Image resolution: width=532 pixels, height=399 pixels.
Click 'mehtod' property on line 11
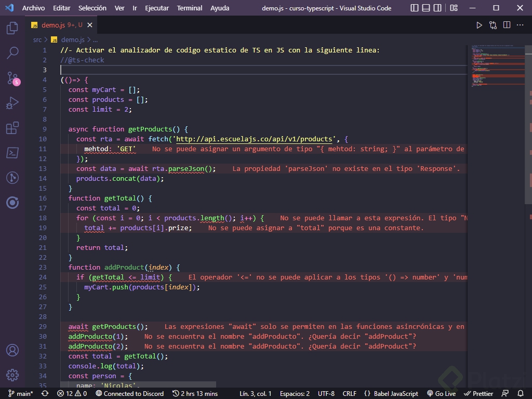point(96,149)
